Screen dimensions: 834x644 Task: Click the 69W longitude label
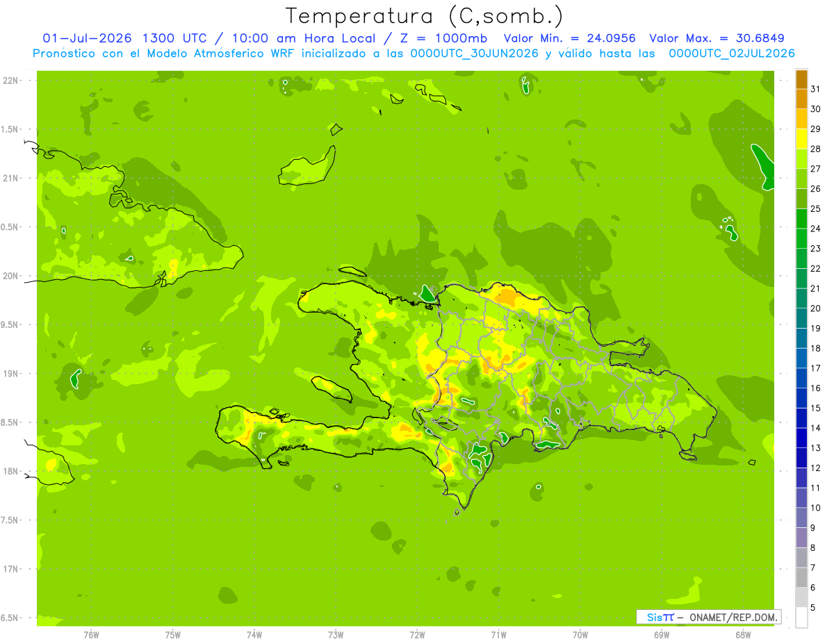click(661, 635)
